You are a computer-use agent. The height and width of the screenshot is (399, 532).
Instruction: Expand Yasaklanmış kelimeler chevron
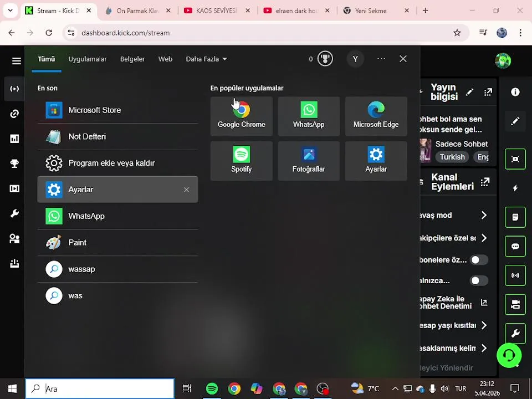(x=484, y=348)
